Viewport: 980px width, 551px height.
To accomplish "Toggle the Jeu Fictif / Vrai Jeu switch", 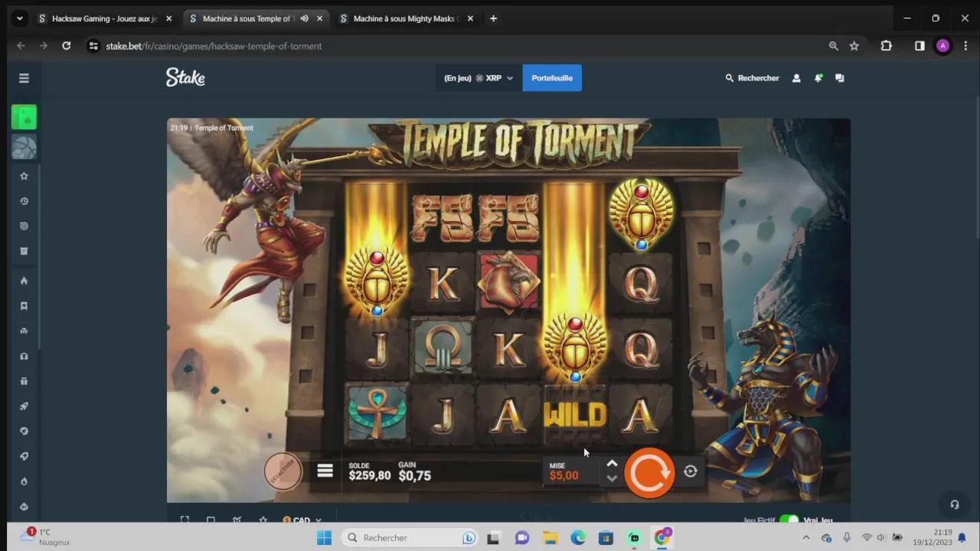I will (789, 520).
